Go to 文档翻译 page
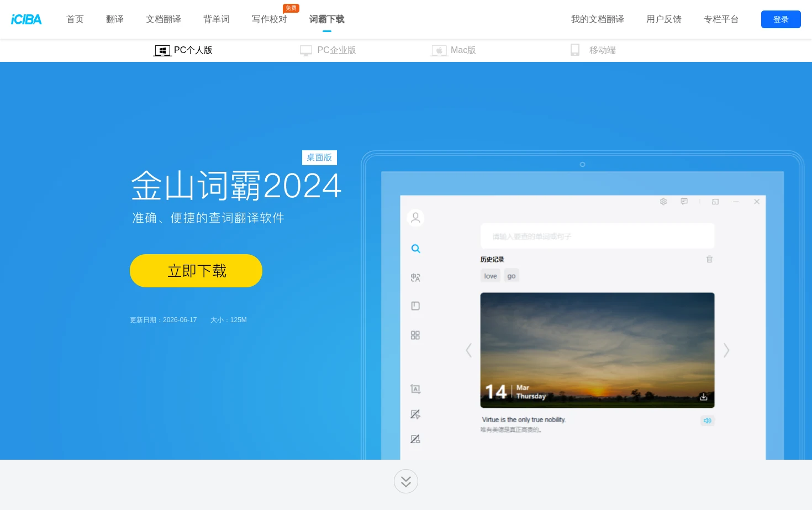The height and width of the screenshot is (510, 812). 164,19
